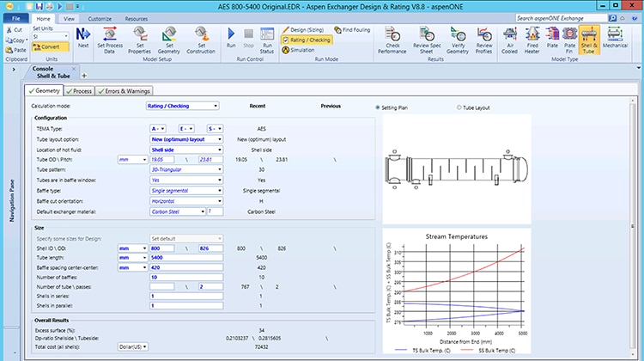644x361 pixels.
Task: Open the Errors & Warnings tab
Action: (124, 91)
